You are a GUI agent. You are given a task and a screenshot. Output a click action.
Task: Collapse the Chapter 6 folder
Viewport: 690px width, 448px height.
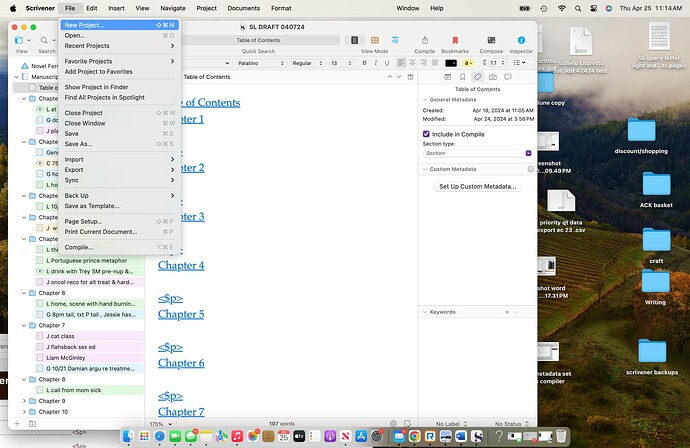point(24,293)
